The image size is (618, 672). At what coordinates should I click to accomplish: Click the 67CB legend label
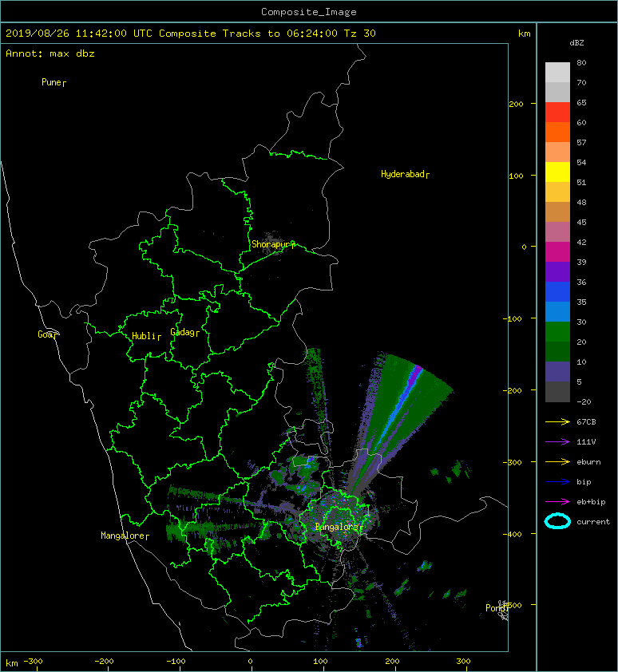pyautogui.click(x=586, y=421)
